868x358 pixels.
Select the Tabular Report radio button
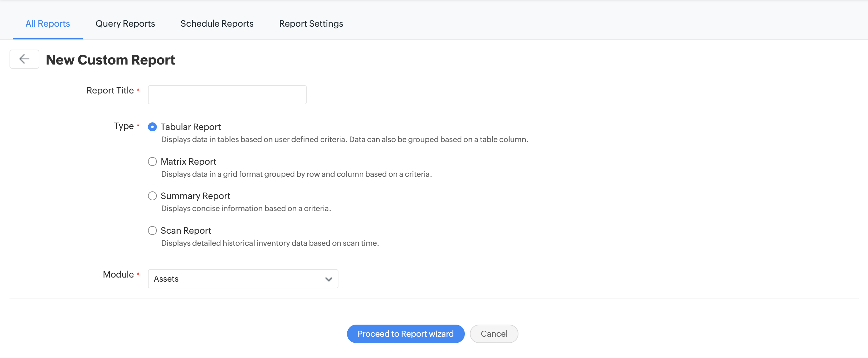tap(152, 127)
